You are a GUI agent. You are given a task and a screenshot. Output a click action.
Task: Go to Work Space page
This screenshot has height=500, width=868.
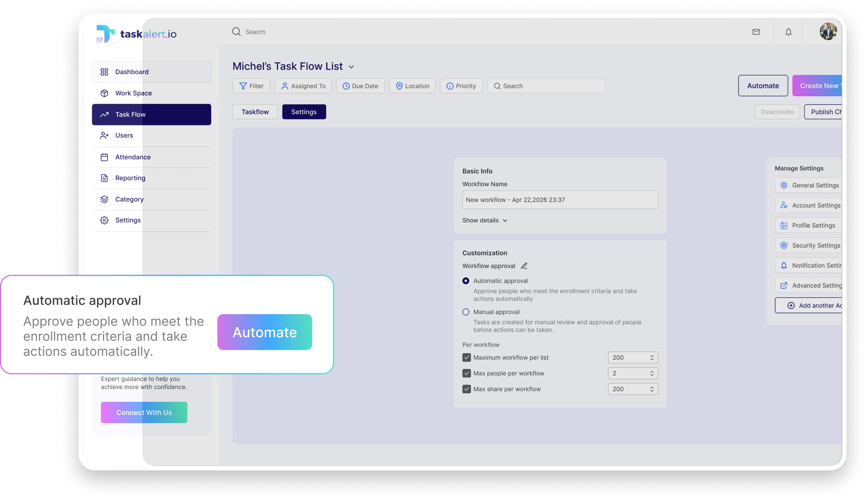(x=151, y=93)
